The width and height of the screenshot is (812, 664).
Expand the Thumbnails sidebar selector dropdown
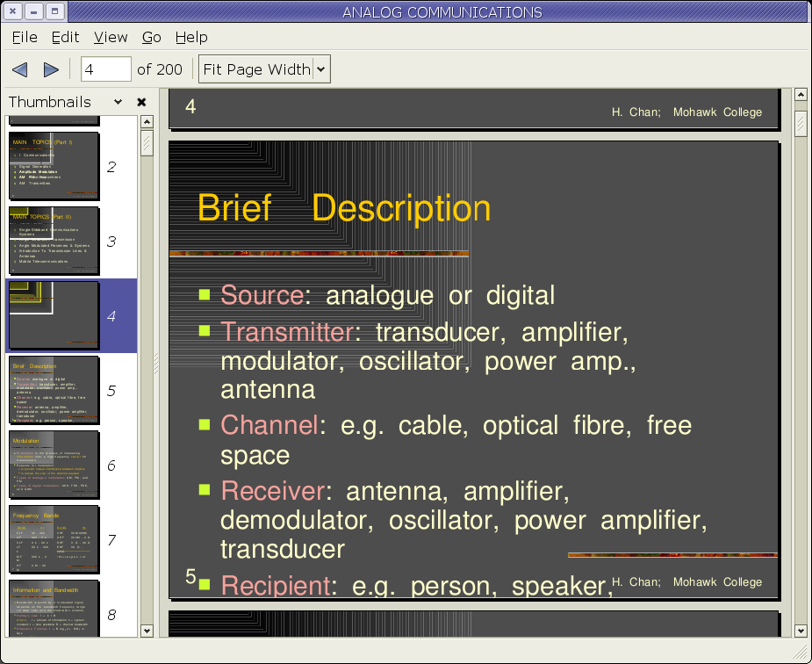click(119, 102)
